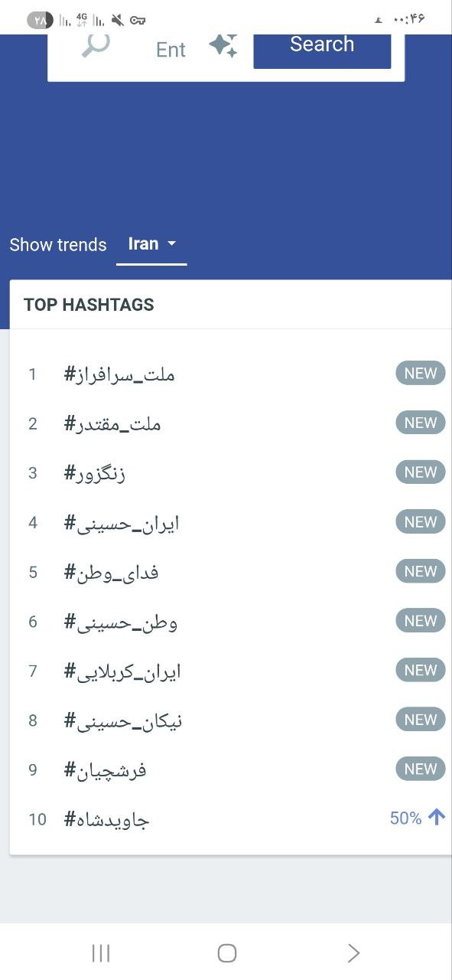452x980 pixels.
Task: Tap the Android home navigation button
Action: click(227, 953)
